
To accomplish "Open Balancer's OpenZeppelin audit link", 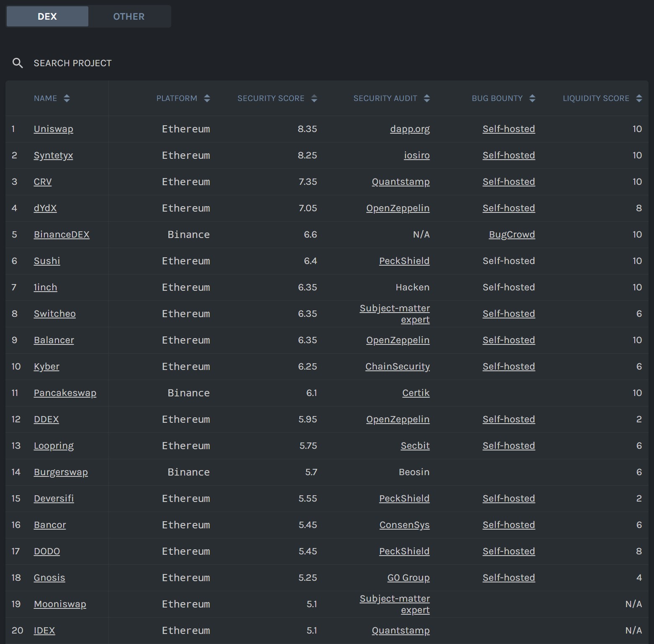I will pos(398,340).
